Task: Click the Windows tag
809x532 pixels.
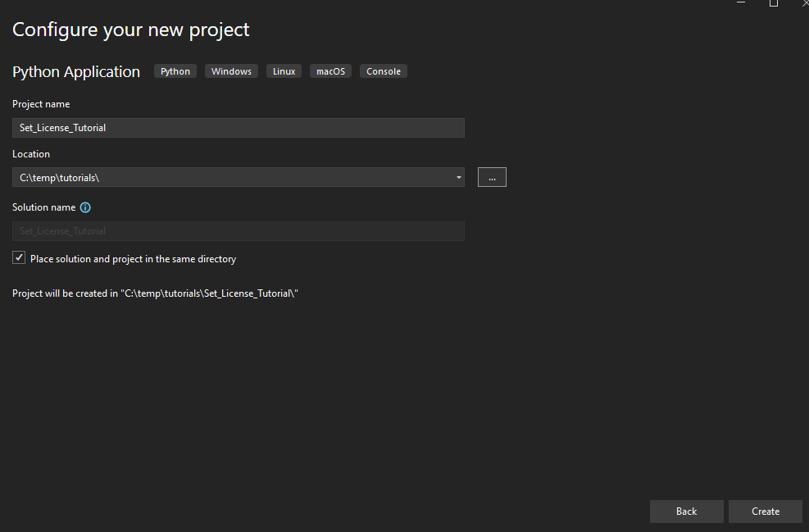Action: coord(231,71)
